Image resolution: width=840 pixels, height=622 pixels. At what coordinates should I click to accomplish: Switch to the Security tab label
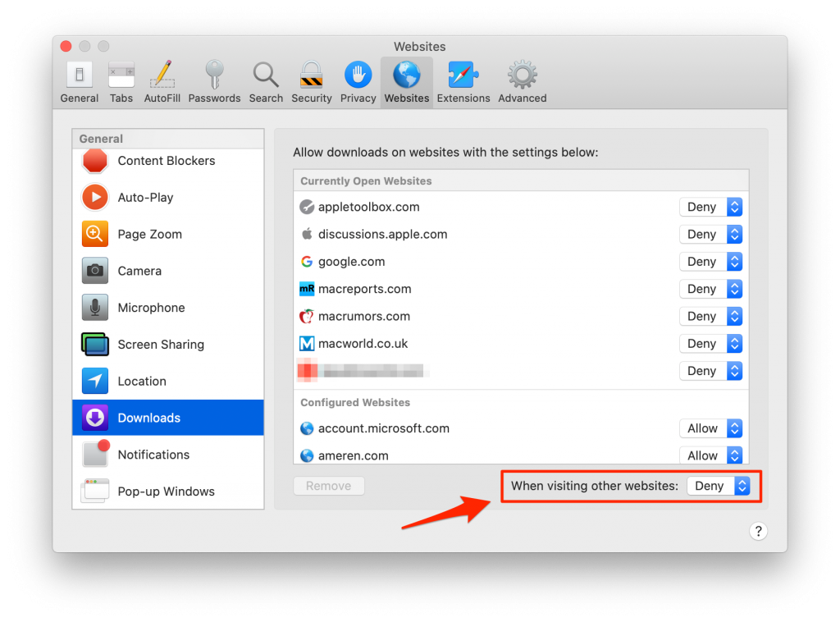311,98
